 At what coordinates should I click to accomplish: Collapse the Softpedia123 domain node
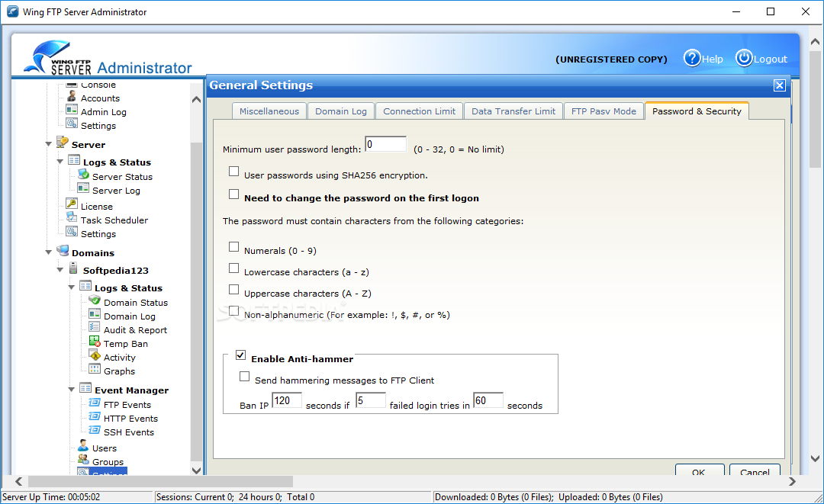tap(60, 270)
